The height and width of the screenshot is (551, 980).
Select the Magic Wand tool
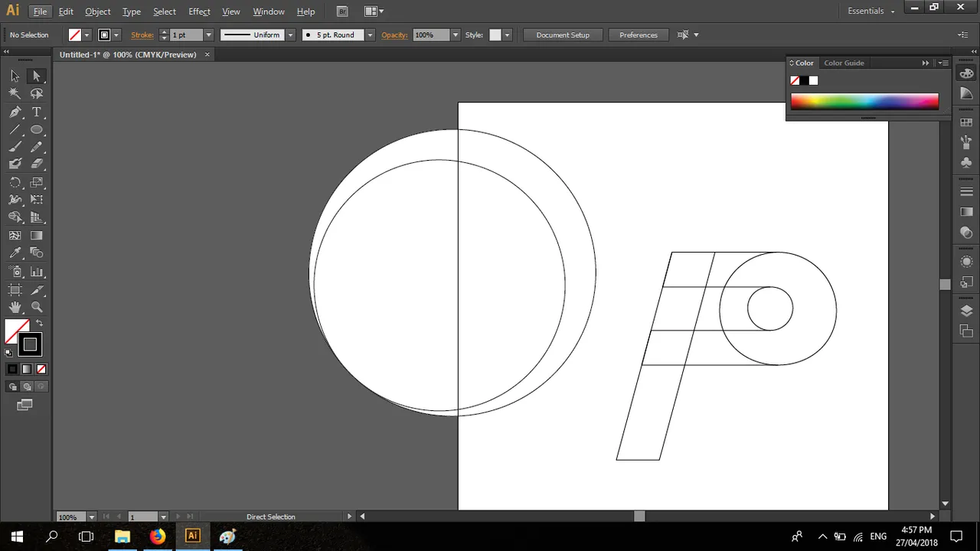pos(15,93)
